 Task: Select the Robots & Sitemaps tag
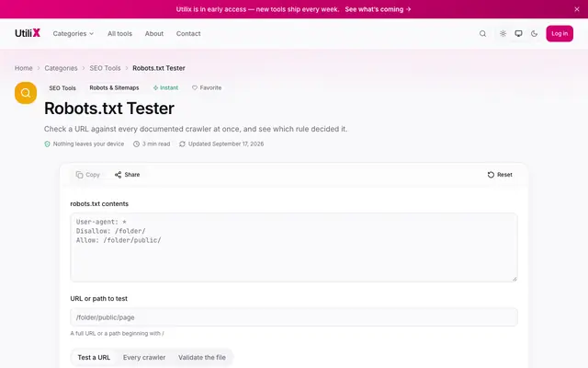tap(114, 88)
